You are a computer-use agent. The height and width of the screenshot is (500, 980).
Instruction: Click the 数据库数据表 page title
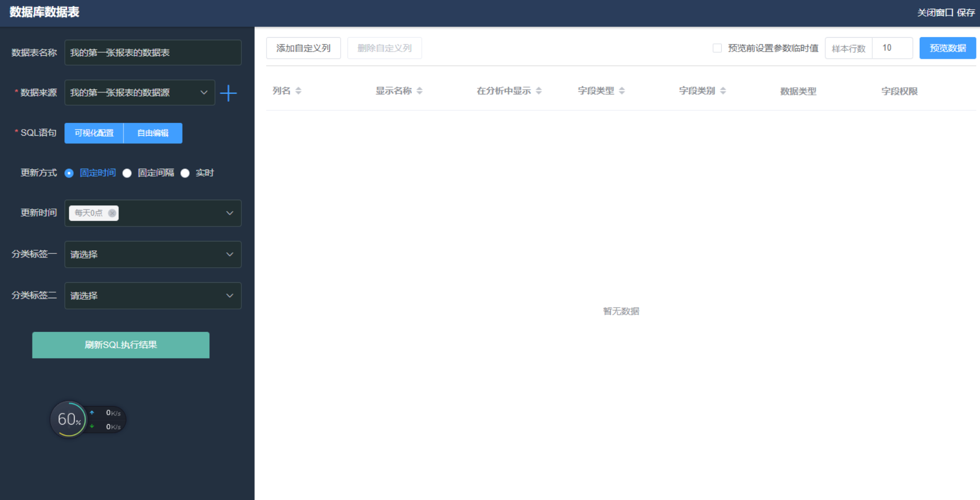pos(44,12)
